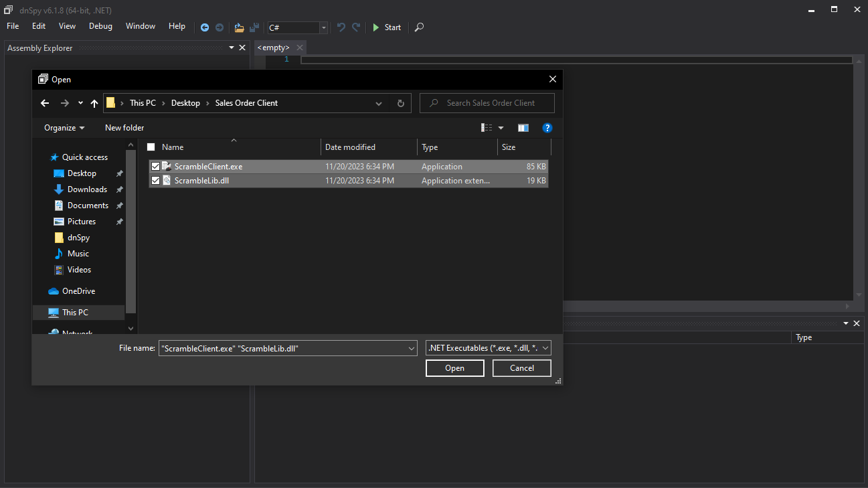
Task: Click the blue help icon
Action: tap(547, 128)
